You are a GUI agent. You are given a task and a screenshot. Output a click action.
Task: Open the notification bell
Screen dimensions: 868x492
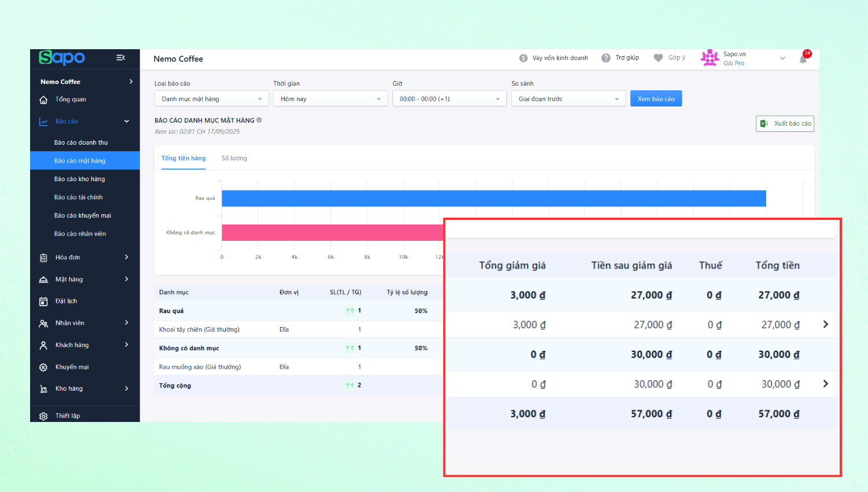point(803,59)
